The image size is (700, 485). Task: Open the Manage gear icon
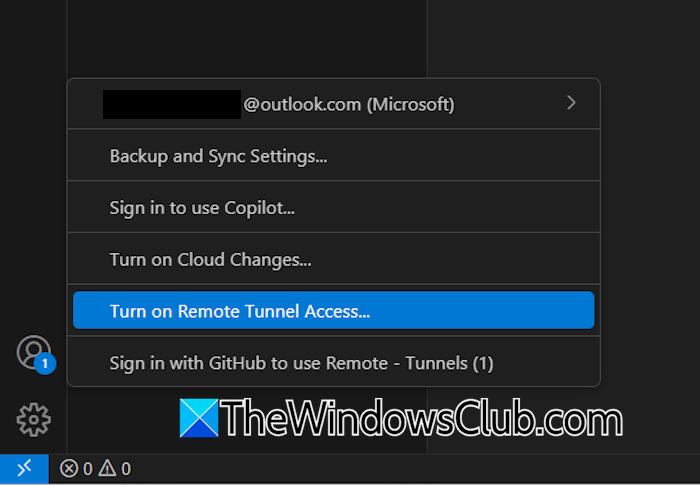click(x=33, y=419)
